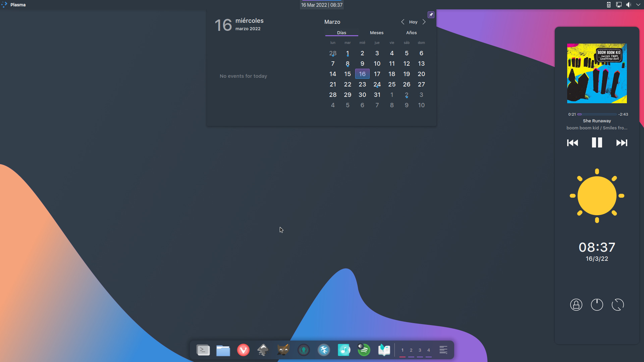Open Inkscape from the dock

(x=263, y=350)
